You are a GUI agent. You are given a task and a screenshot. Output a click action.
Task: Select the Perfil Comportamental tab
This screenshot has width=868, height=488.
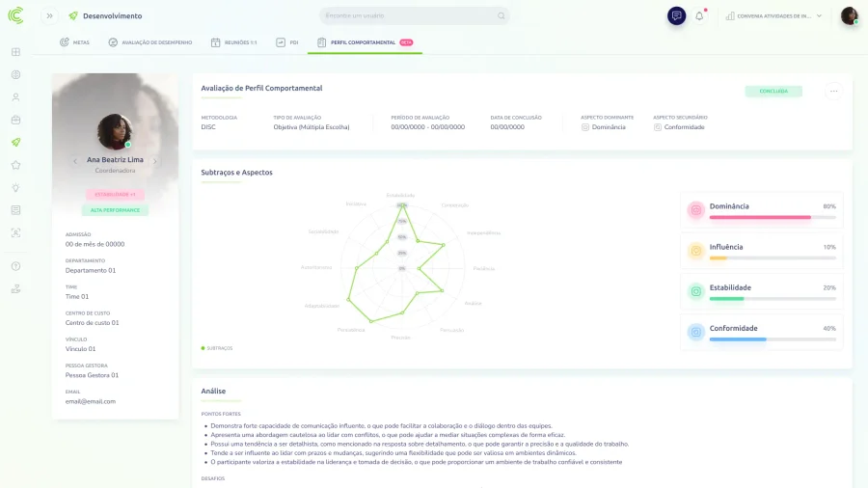pos(365,42)
